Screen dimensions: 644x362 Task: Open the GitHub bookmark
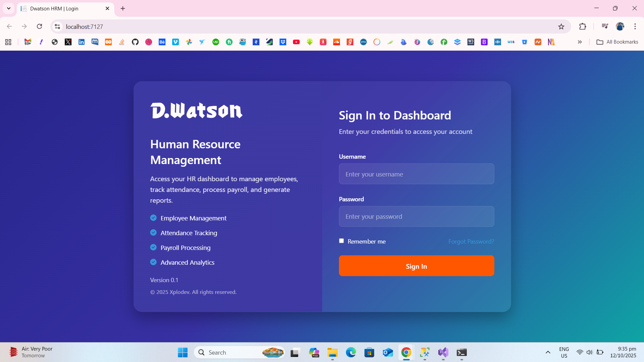pos(135,42)
